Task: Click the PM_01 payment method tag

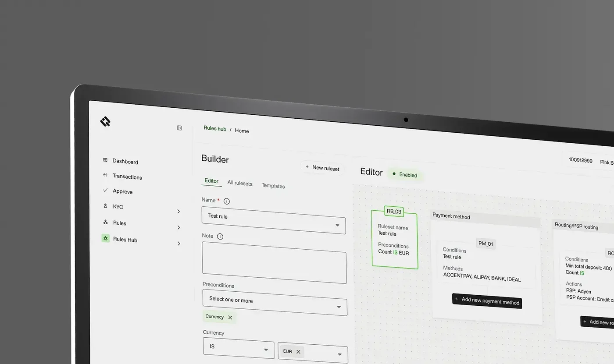Action: pos(486,244)
